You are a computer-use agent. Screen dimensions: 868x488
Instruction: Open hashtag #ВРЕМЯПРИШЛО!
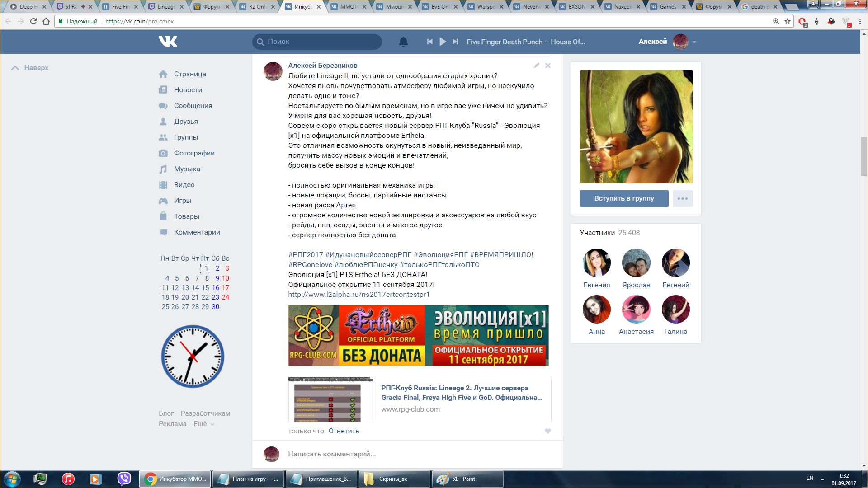tap(501, 255)
